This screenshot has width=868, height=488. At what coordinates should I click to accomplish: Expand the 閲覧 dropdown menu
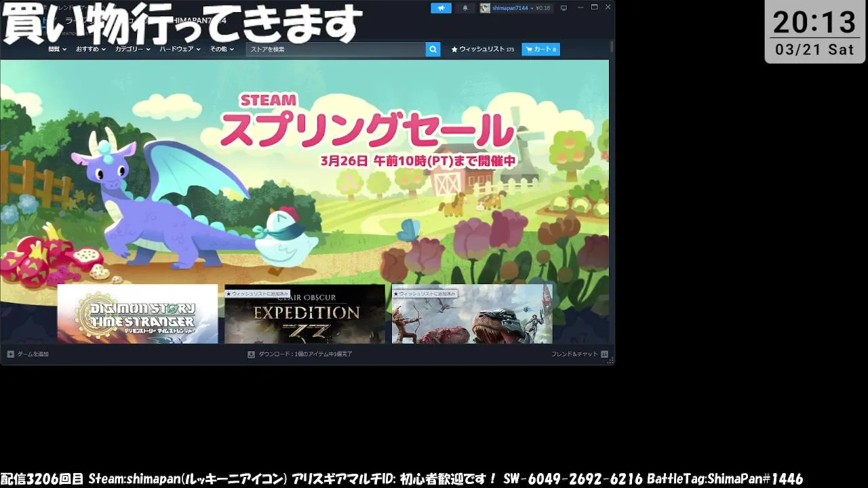click(57, 49)
